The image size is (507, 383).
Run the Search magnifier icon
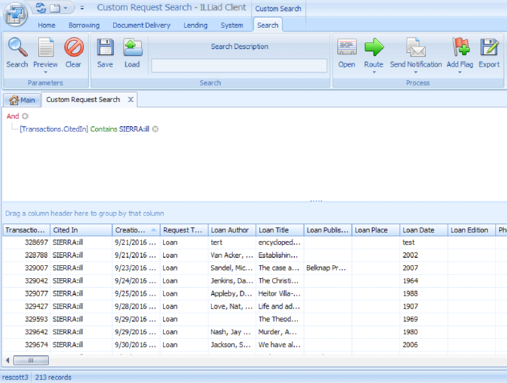point(17,47)
